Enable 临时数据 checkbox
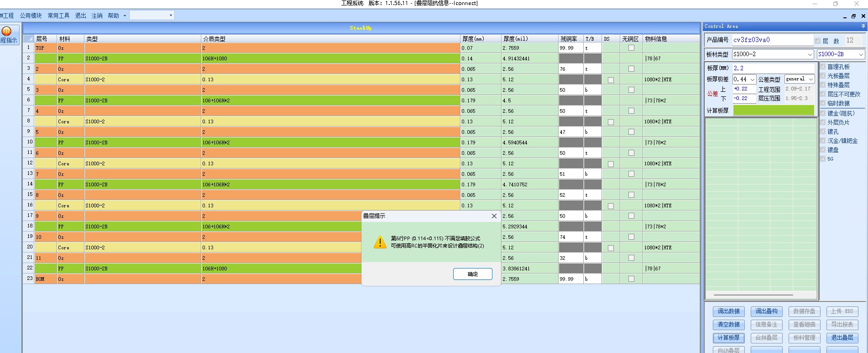 click(823, 103)
